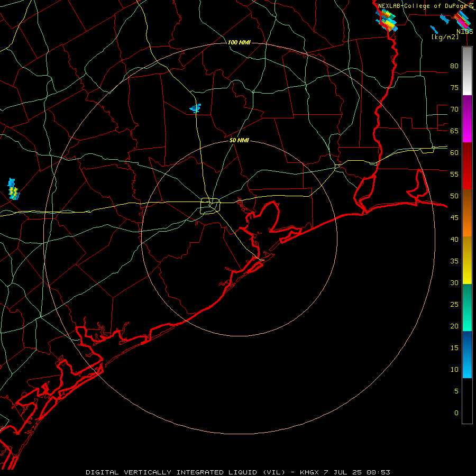
Task: Click the "00:53" timestamp in the caption
Action: click(378, 472)
